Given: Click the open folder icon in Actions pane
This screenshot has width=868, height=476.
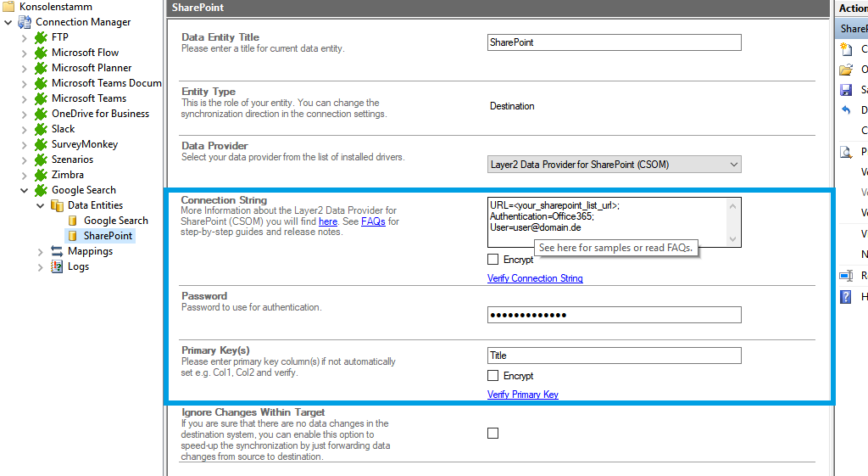Looking at the screenshot, I should click(845, 70).
